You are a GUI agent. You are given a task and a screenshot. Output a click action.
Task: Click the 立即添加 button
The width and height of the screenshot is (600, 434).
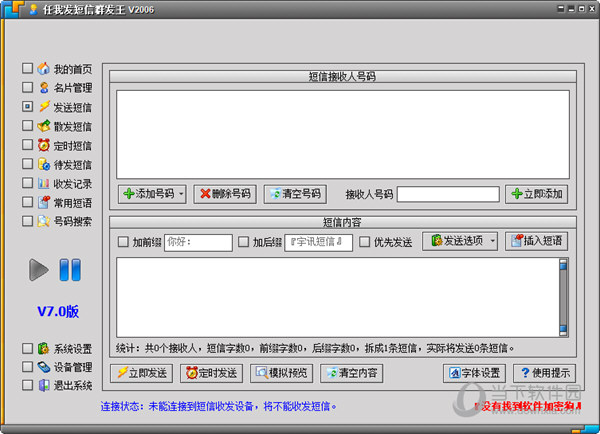536,194
